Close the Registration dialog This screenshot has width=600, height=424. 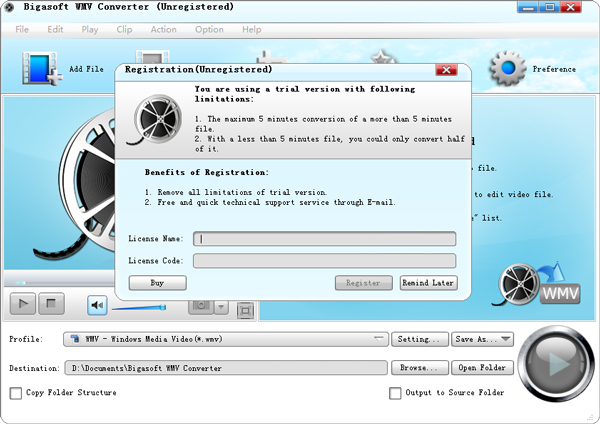(446, 71)
